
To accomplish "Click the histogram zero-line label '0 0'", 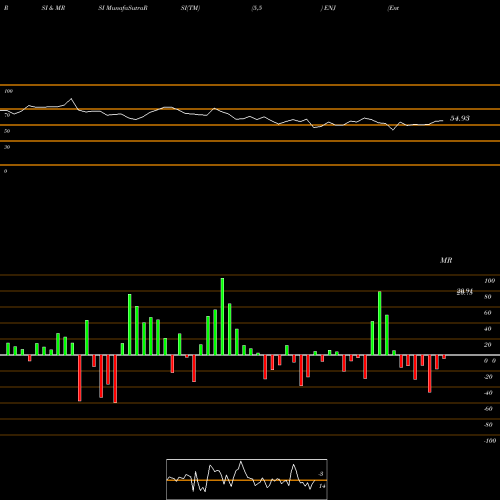I will [x=490, y=361].
